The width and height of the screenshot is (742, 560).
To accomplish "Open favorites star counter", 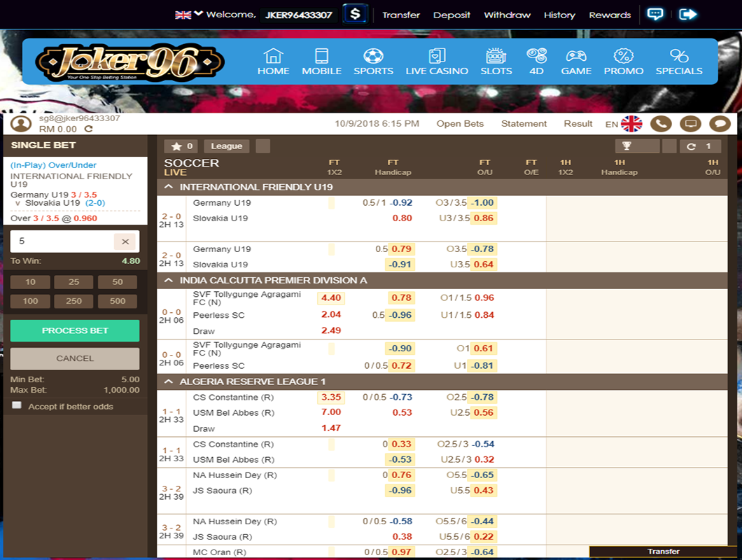I will tap(183, 146).
